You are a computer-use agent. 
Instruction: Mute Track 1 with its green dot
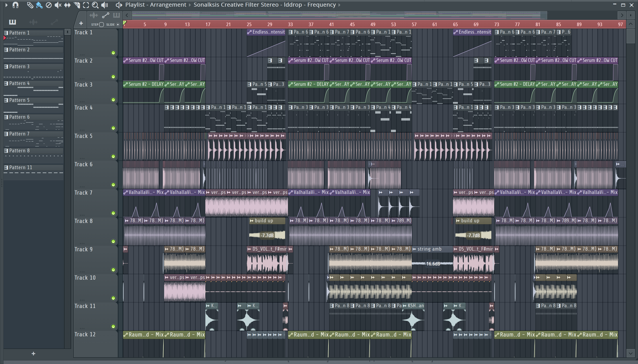pos(113,53)
